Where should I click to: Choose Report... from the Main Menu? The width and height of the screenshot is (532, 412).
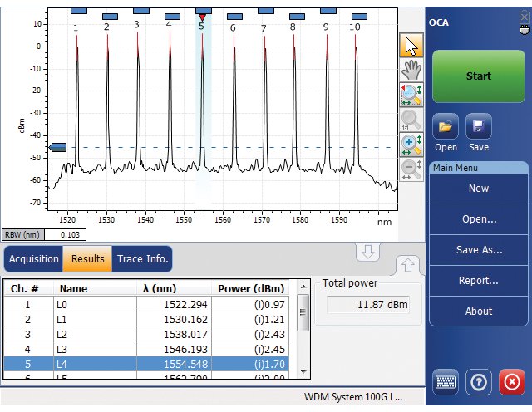[479, 281]
